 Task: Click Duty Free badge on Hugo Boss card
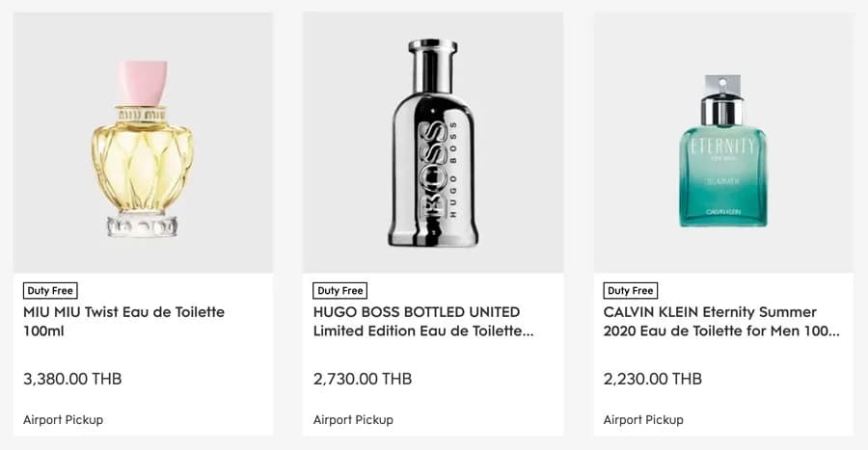pyautogui.click(x=340, y=290)
